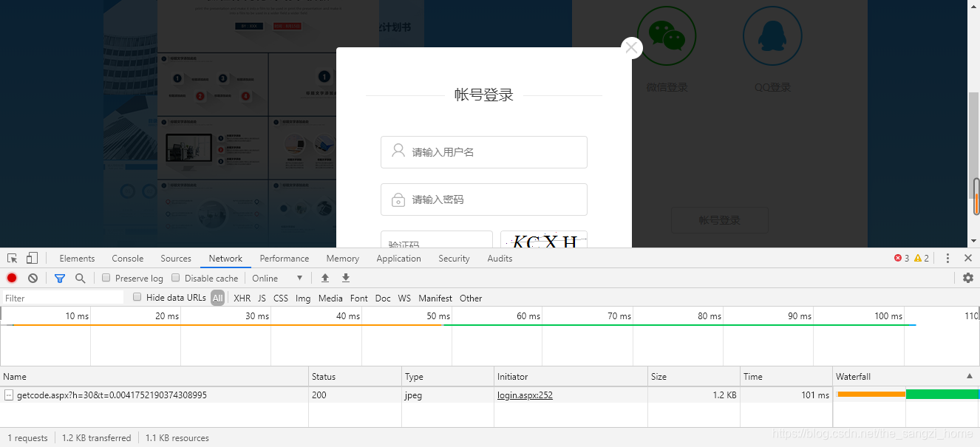Image resolution: width=980 pixels, height=447 pixels.
Task: Stop recording network log
Action: (11, 278)
